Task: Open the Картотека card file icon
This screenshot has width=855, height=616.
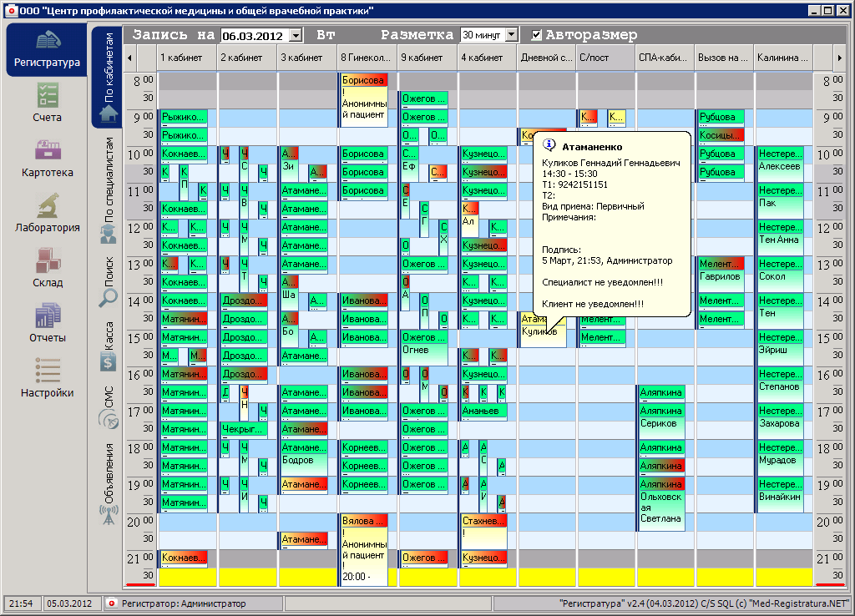Action: pos(48,150)
